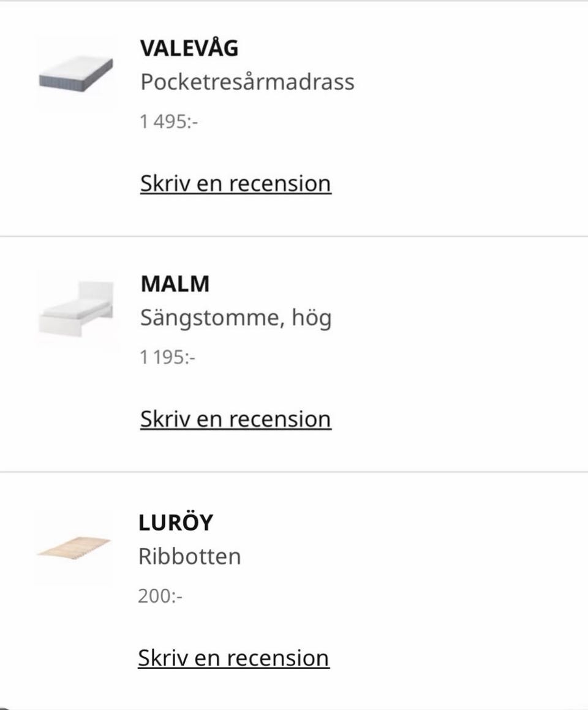588x710 pixels.
Task: Select the Sängstomme, hög description text
Action: pos(236,318)
